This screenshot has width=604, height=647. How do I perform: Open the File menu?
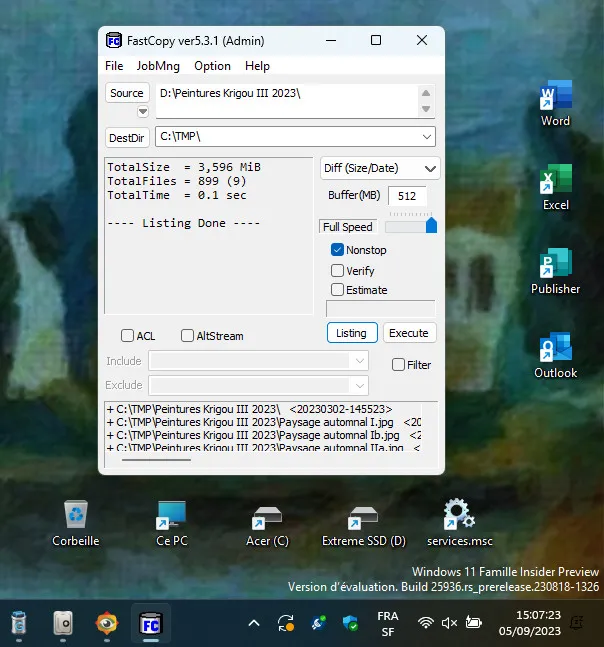[x=114, y=66]
